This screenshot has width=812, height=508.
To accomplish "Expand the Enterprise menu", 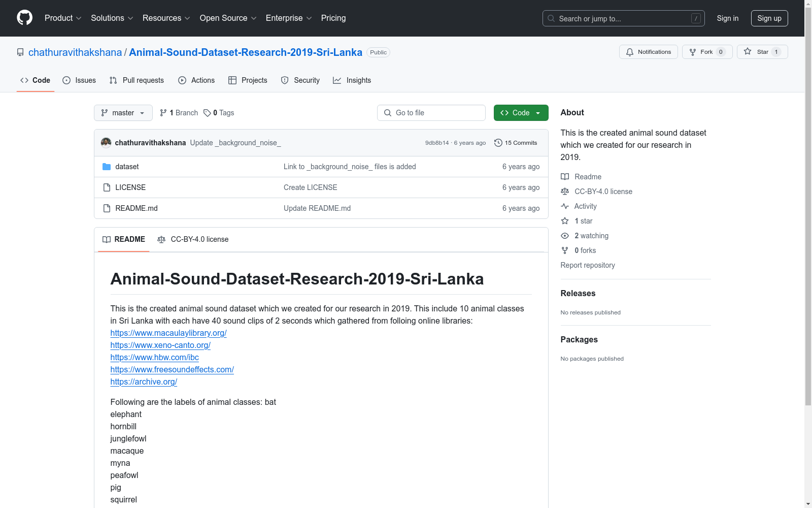I will click(289, 18).
